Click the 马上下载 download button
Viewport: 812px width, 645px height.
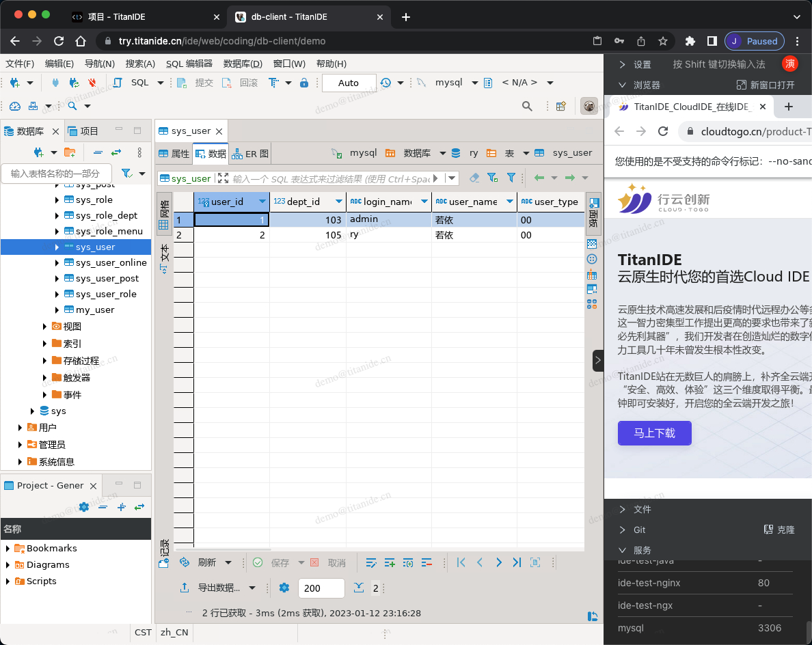tap(654, 433)
